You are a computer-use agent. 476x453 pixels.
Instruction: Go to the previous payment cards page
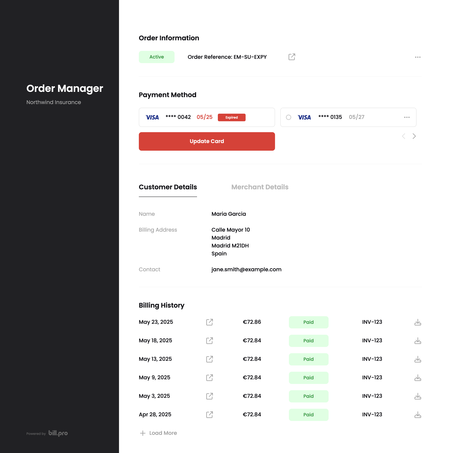click(x=403, y=136)
